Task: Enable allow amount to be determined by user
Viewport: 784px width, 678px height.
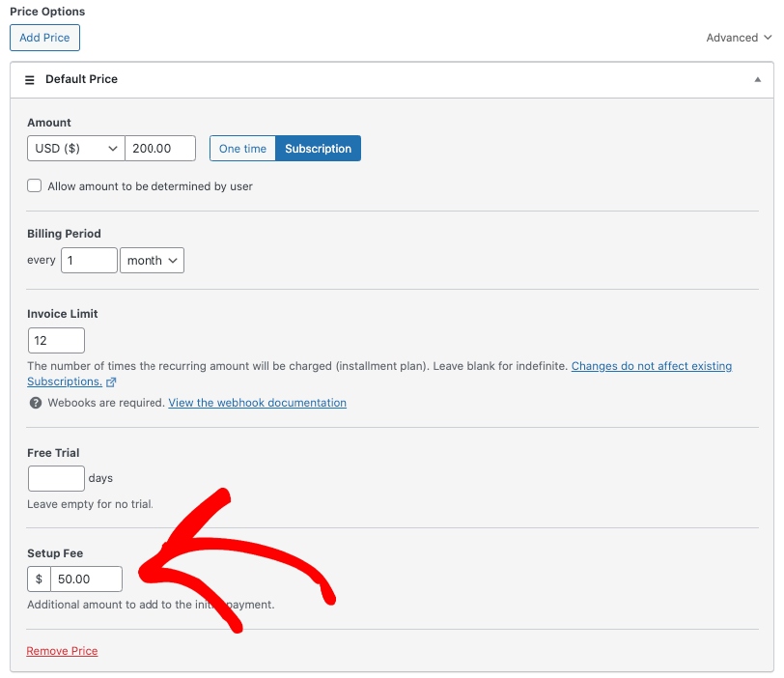Action: point(35,185)
